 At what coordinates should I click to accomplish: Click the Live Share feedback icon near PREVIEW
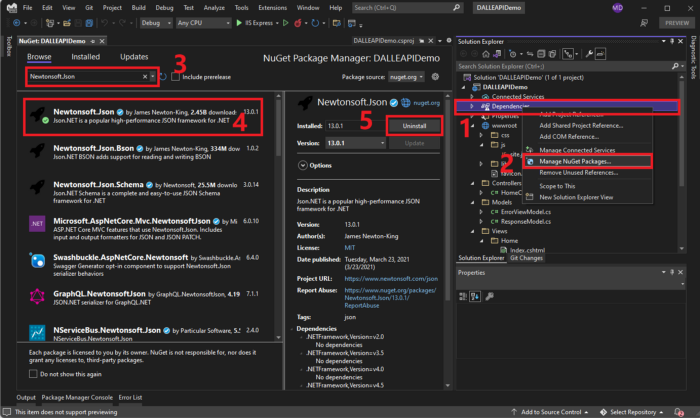[644, 23]
